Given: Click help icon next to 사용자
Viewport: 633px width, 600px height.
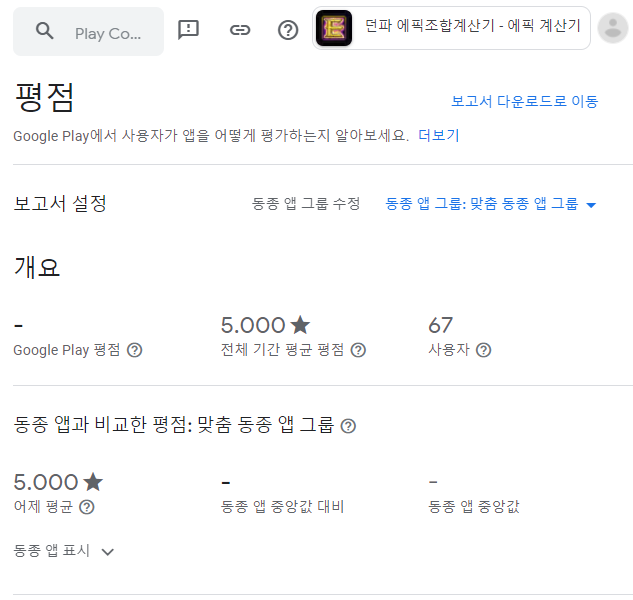Looking at the screenshot, I should tap(483, 350).
